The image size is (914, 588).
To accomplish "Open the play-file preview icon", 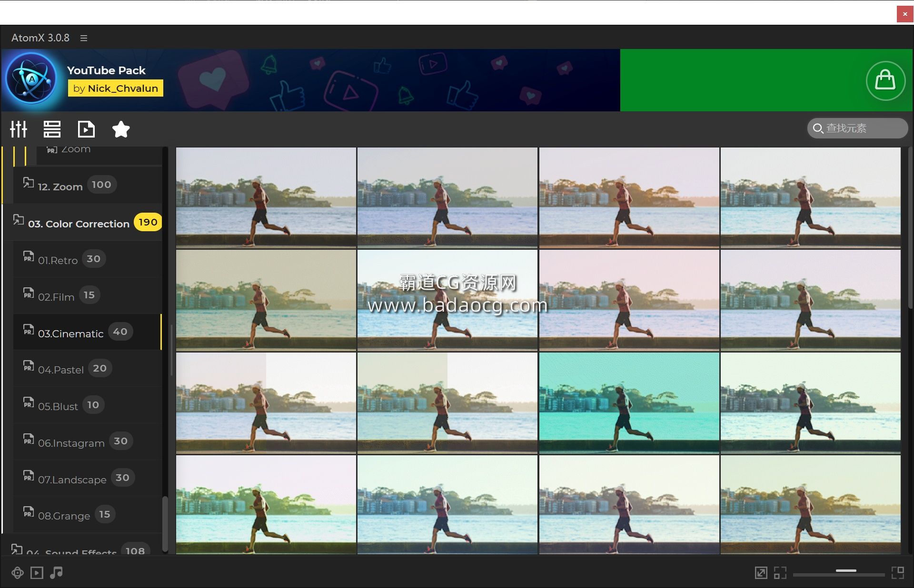I will click(86, 129).
